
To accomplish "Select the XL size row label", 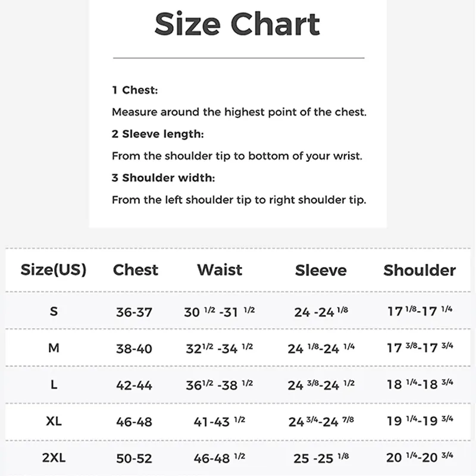I will click(54, 421).
